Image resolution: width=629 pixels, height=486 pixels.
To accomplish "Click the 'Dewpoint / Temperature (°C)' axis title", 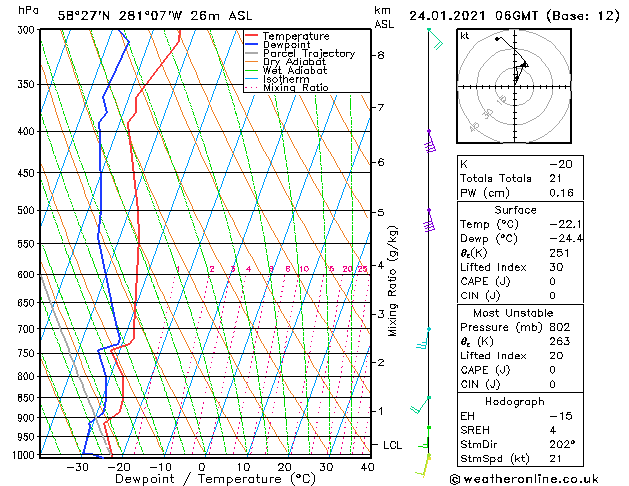I will [x=215, y=479].
